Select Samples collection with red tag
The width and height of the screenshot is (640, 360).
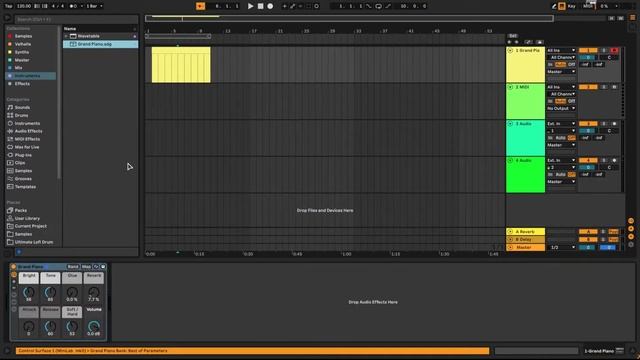(x=23, y=36)
